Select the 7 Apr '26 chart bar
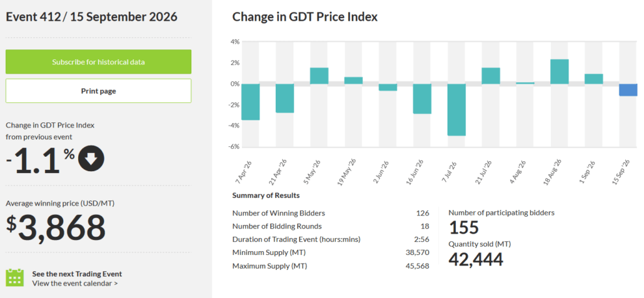Screen dimensions: 644x298 [x=250, y=102]
